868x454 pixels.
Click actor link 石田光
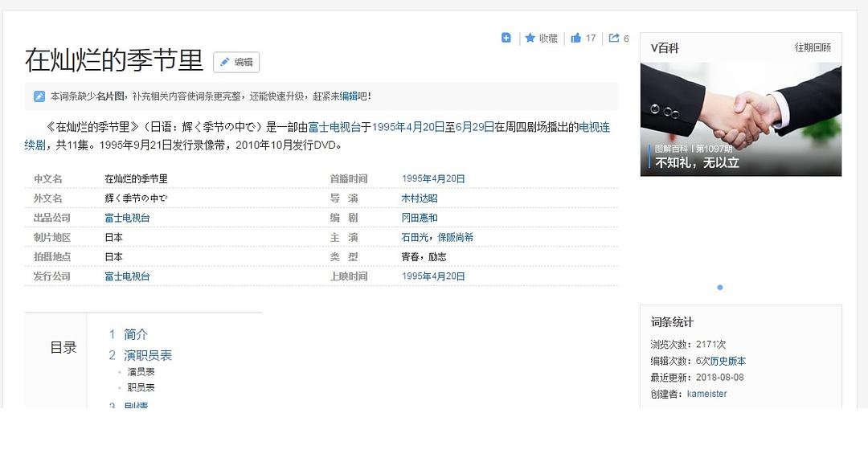click(x=415, y=237)
